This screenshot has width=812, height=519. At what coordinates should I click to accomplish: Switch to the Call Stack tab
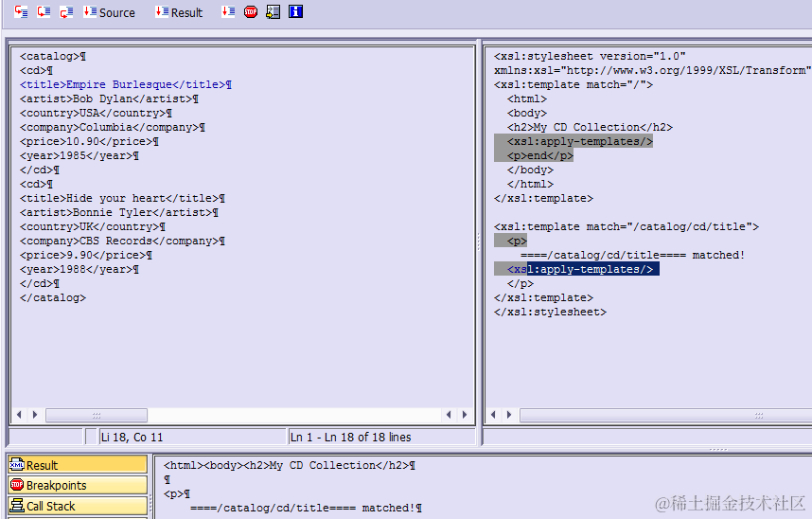(78, 506)
